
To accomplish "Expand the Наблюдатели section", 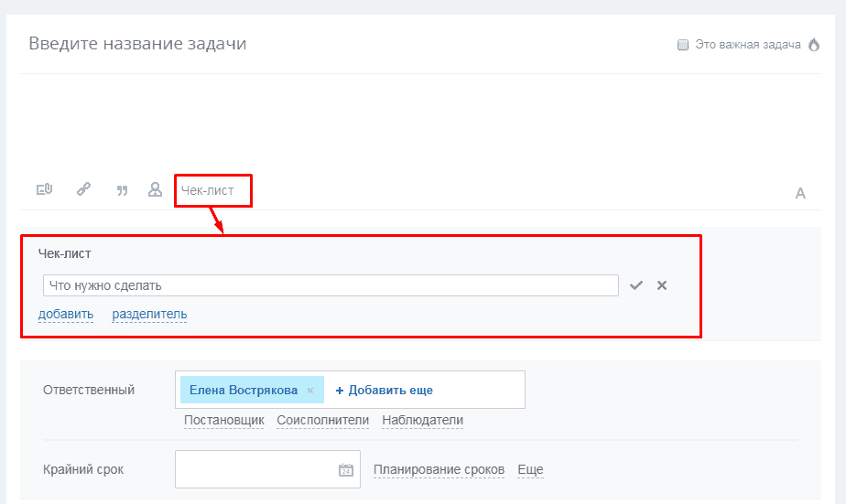I will point(422,421).
